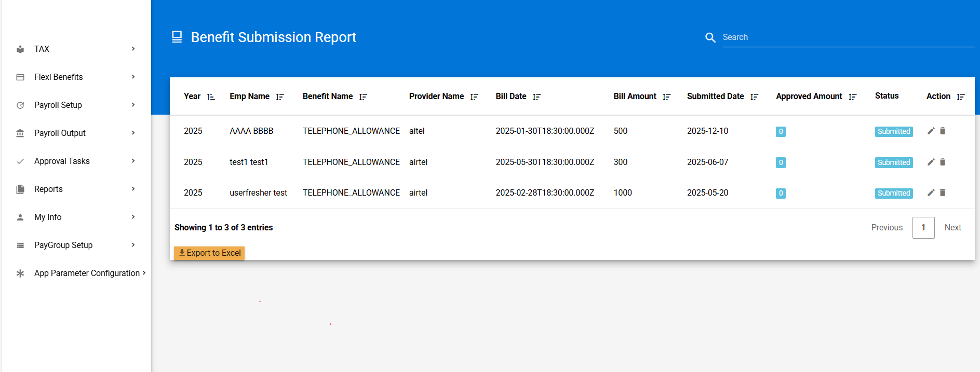This screenshot has width=980, height=372.
Task: Click the Export to Excel button
Action: pos(209,253)
